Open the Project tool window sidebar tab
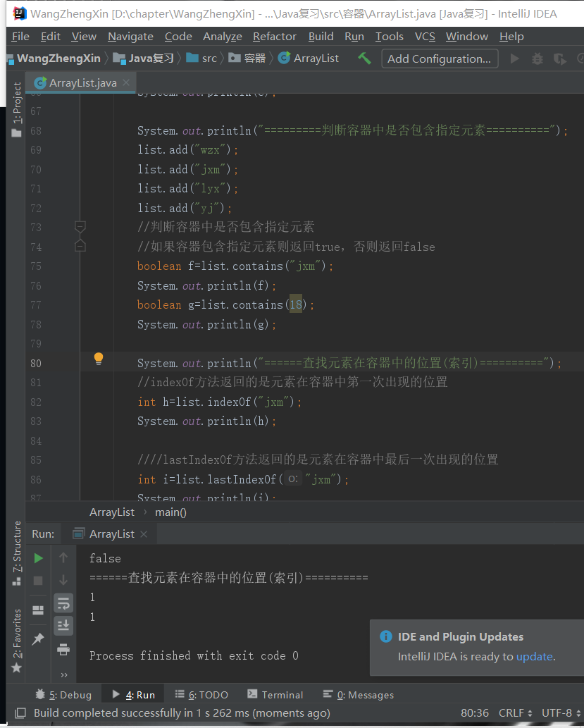 (x=17, y=109)
